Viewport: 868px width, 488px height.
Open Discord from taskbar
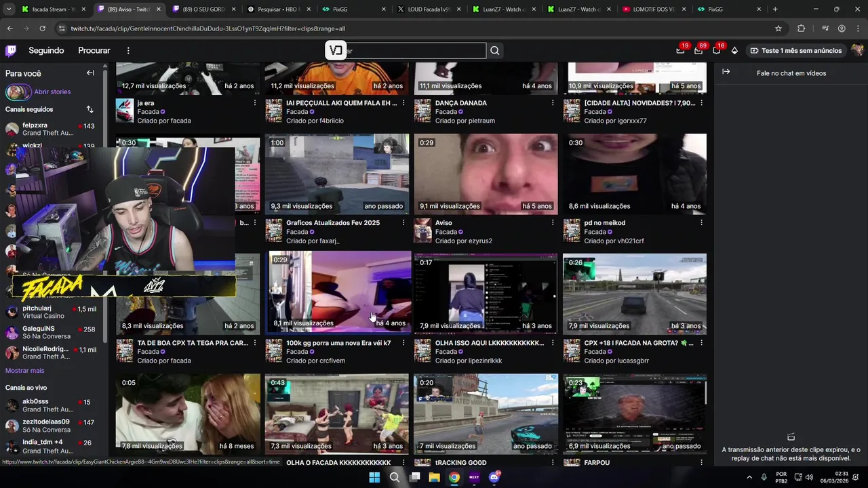pos(494,477)
